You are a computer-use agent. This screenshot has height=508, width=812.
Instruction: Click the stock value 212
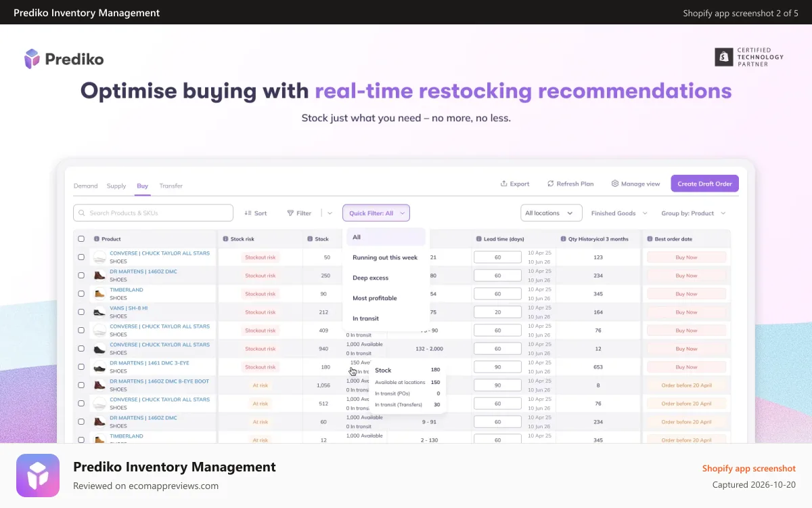[x=322, y=312]
